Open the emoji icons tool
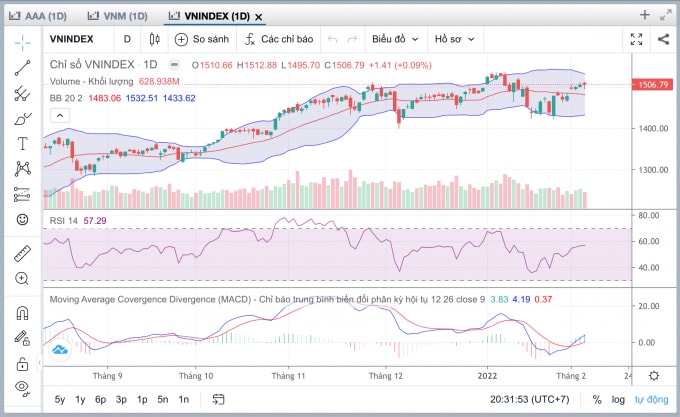Screen dimensions: 680x417 [23, 219]
